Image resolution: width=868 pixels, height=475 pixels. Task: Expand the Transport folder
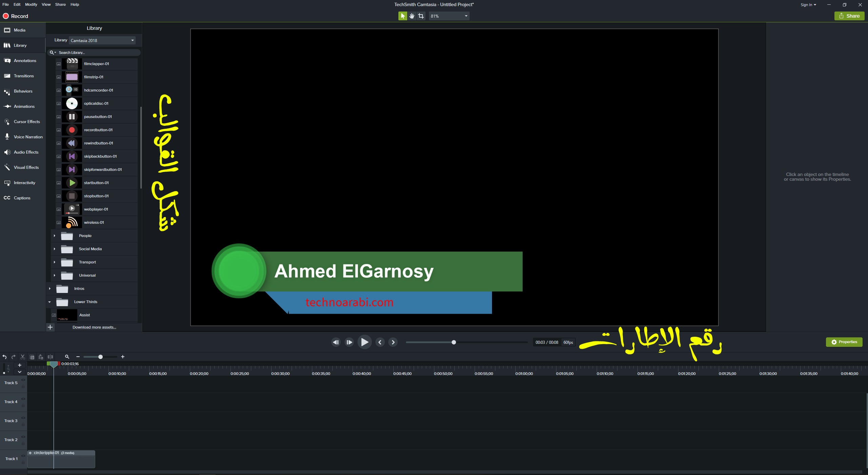pos(54,262)
